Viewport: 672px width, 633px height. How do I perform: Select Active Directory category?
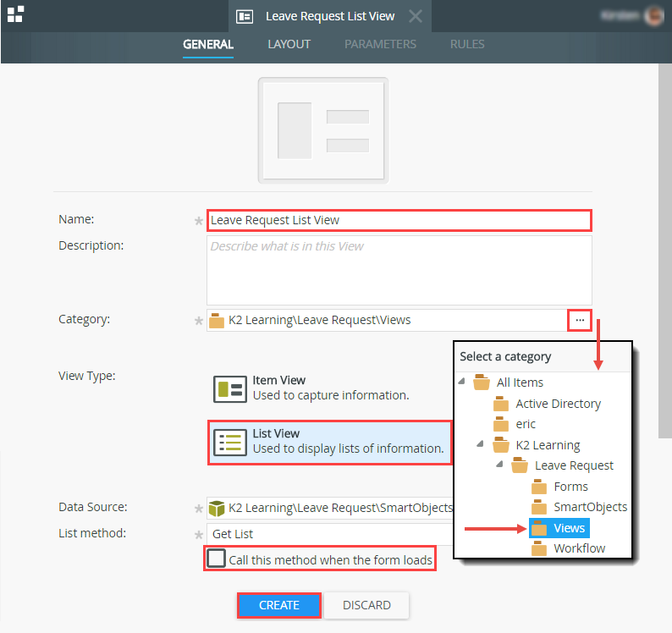click(x=558, y=404)
